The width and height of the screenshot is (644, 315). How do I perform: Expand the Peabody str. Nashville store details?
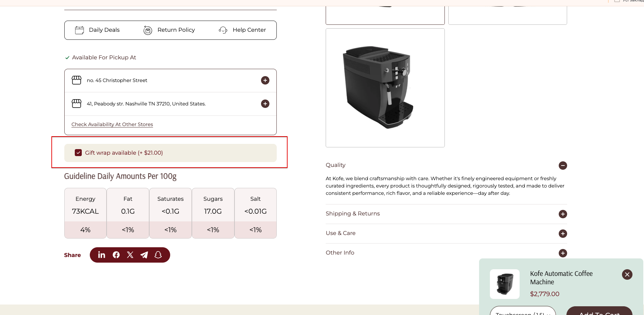265,104
